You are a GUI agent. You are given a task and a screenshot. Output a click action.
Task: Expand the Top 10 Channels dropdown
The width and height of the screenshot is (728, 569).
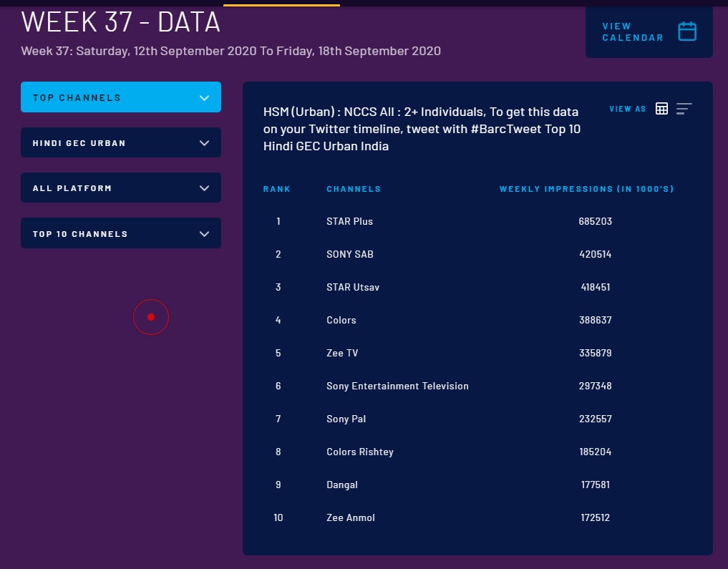pyautogui.click(x=121, y=234)
